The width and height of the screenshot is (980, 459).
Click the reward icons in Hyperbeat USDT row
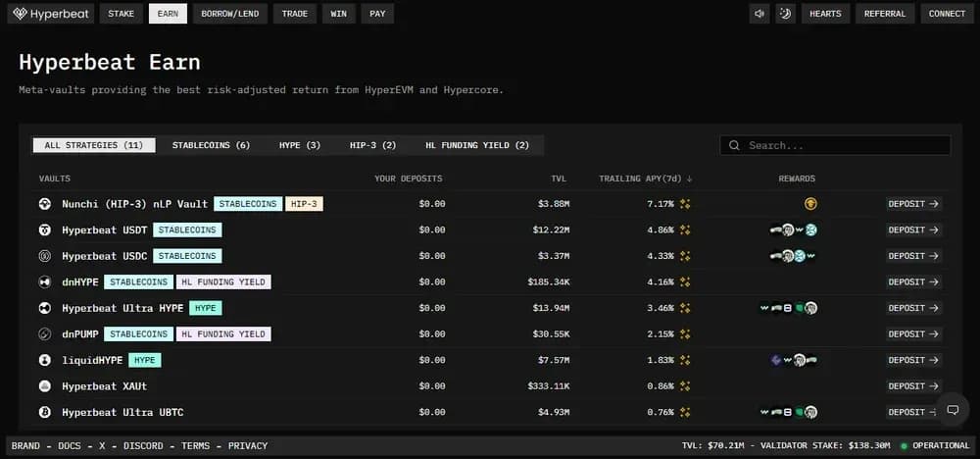pyautogui.click(x=794, y=230)
